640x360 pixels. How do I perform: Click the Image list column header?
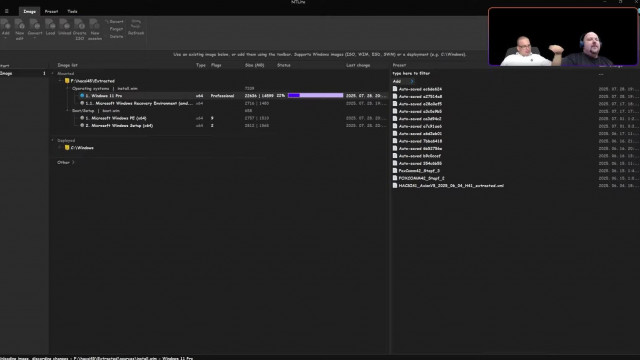pos(67,65)
